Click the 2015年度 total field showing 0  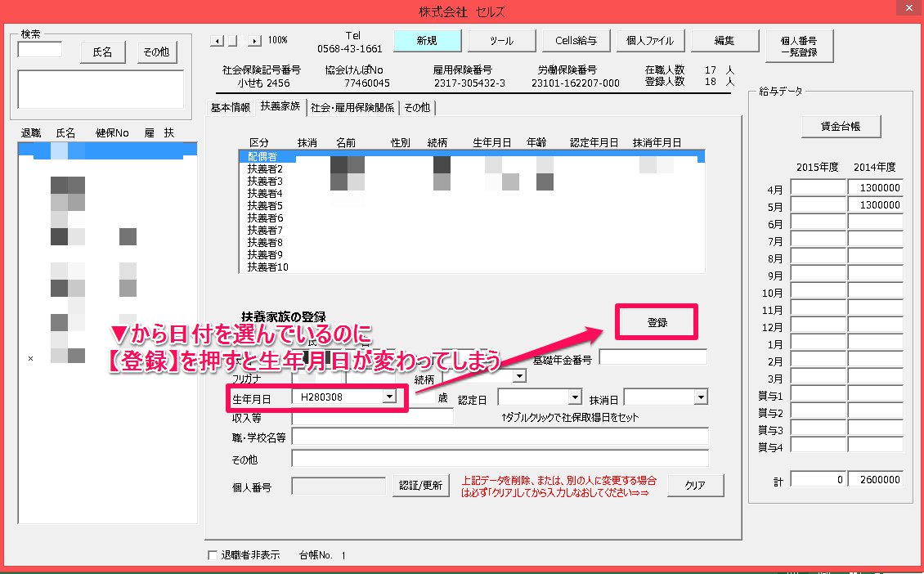(x=818, y=479)
